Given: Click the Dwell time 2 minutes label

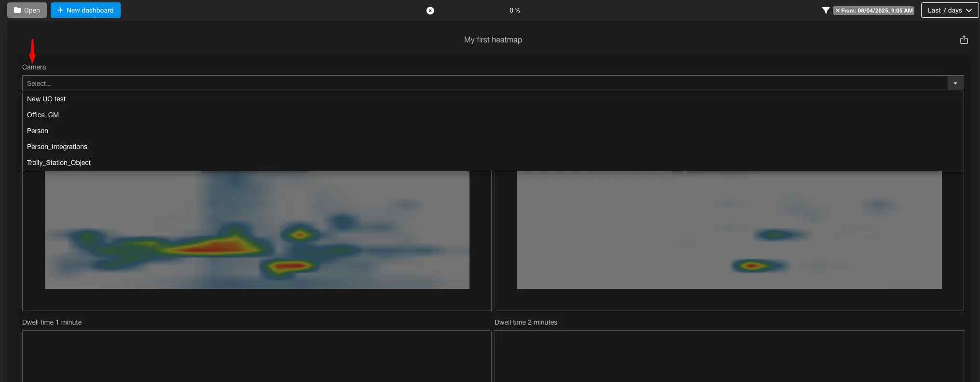Looking at the screenshot, I should (526, 322).
